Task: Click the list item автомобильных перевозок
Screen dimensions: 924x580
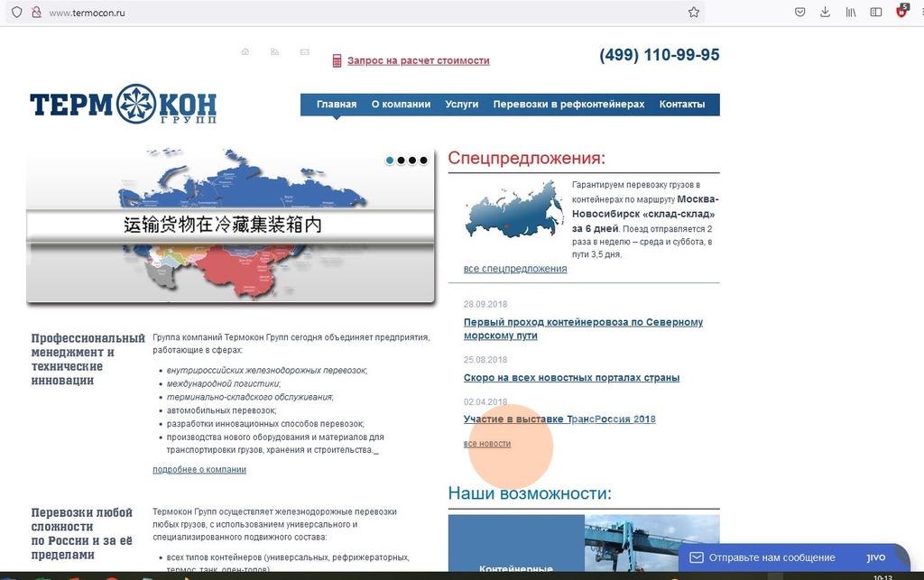Action: [x=221, y=410]
